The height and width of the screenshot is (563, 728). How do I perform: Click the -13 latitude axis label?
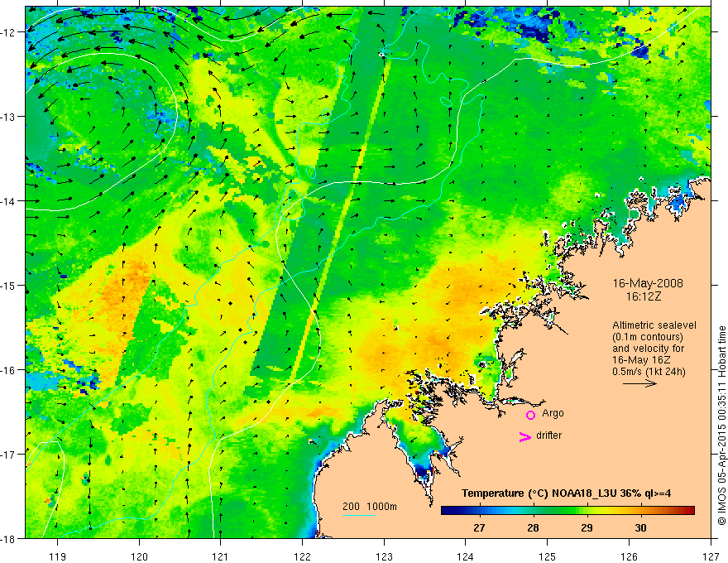pyautogui.click(x=9, y=117)
